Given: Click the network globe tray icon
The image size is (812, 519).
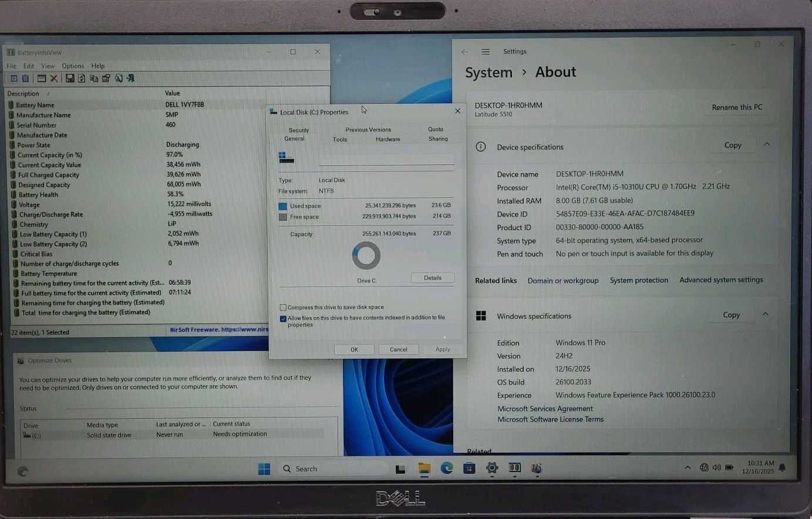Looking at the screenshot, I should click(704, 467).
